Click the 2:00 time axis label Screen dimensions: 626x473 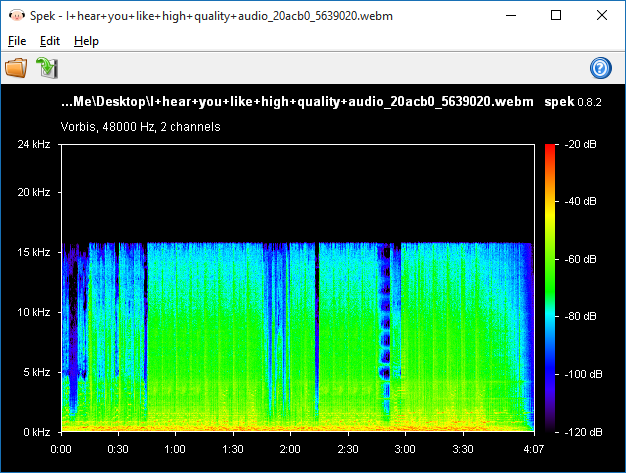pos(290,448)
